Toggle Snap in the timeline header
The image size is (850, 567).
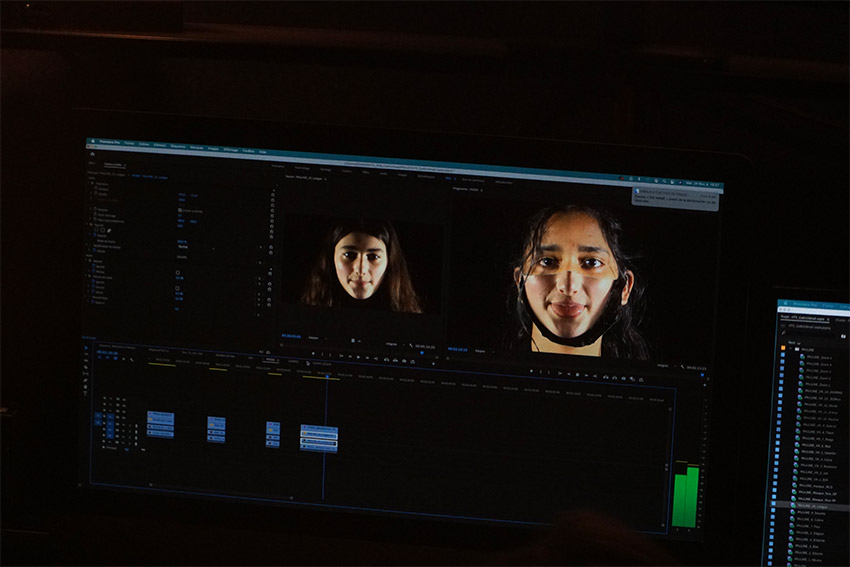click(x=107, y=358)
